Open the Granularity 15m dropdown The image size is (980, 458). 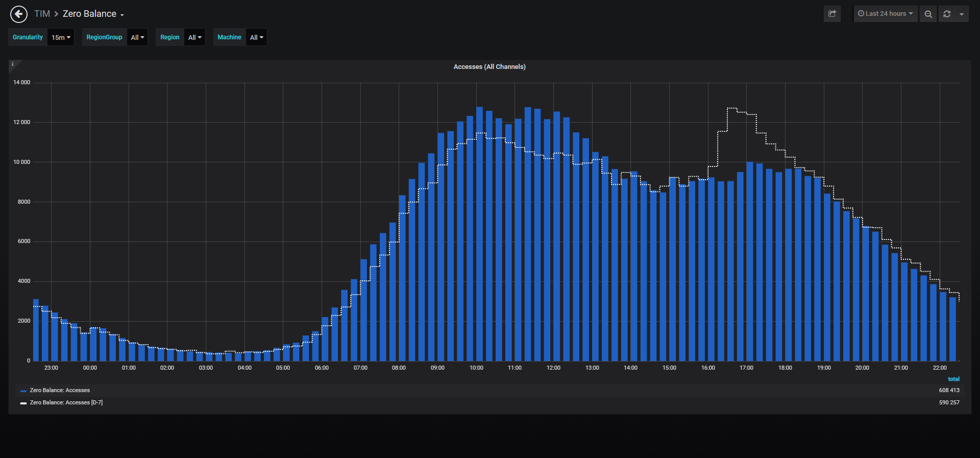coord(61,37)
